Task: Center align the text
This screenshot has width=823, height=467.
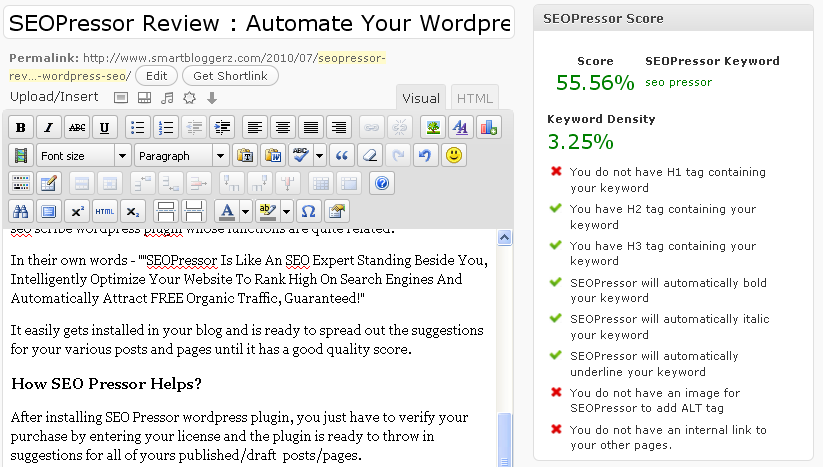Action: [283, 128]
